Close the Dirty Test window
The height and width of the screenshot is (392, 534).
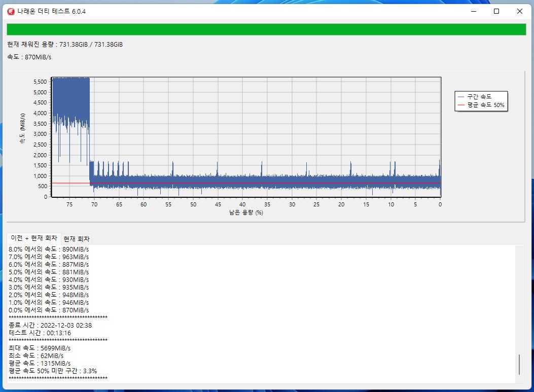click(520, 11)
